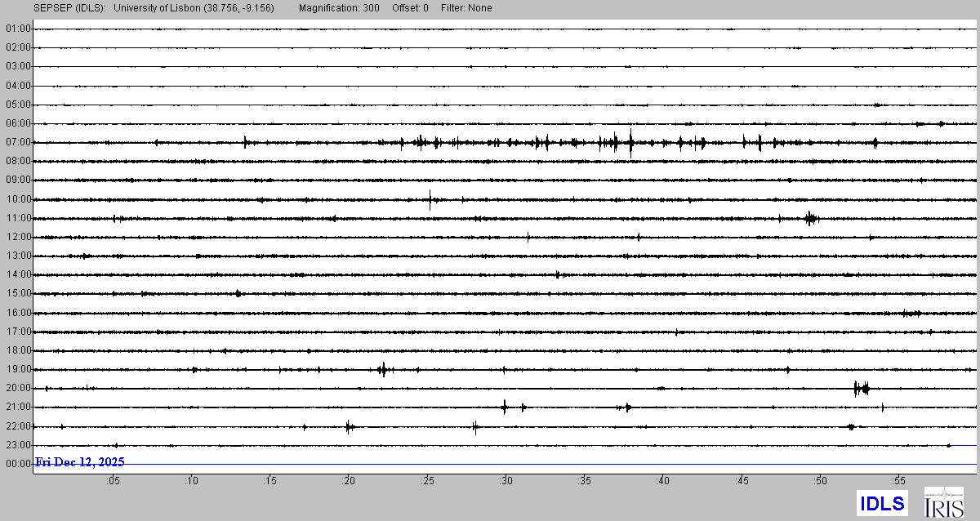
Task: Click the IRIS logo in bottom corner
Action: (943, 502)
